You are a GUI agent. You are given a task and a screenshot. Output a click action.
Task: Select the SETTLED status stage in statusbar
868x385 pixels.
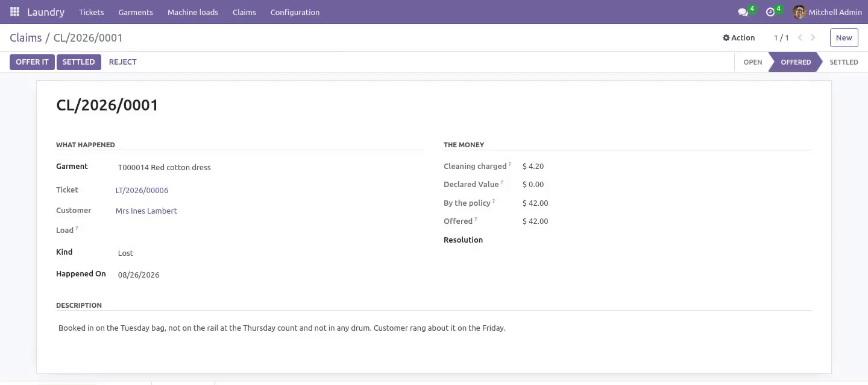click(843, 62)
